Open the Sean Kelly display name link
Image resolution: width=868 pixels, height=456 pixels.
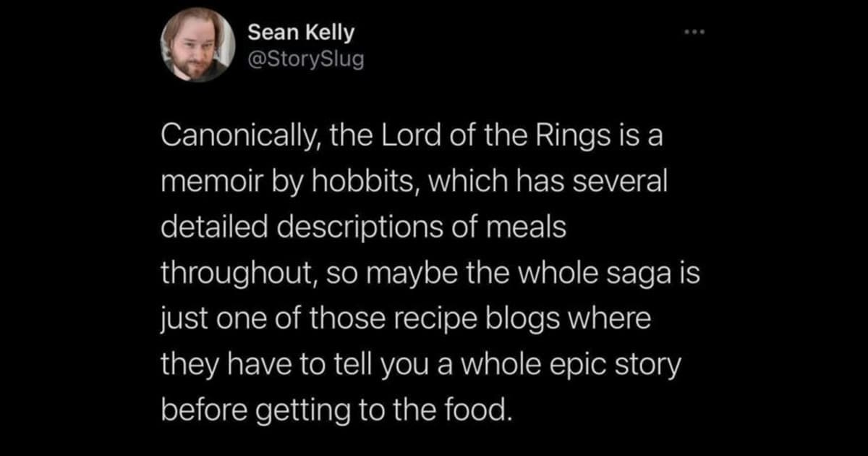point(301,33)
